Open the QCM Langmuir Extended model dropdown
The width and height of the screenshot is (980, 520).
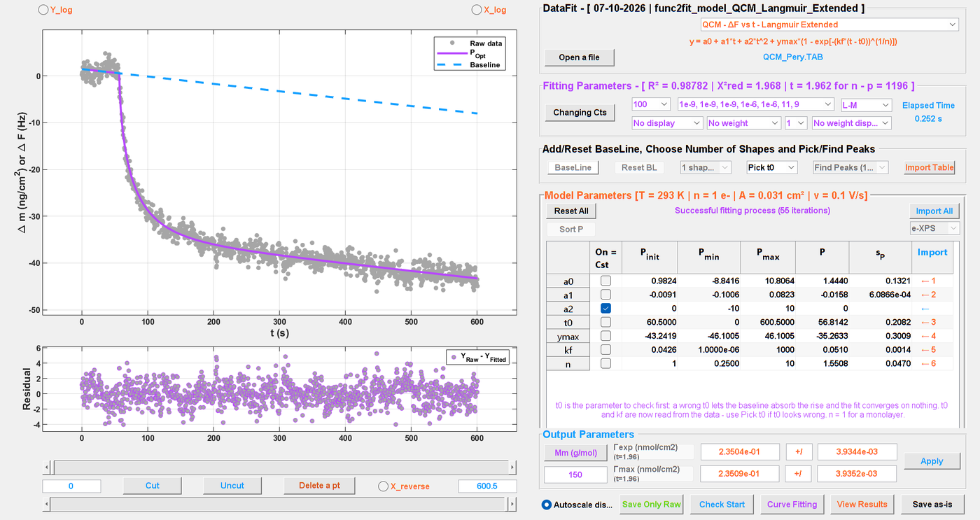829,24
